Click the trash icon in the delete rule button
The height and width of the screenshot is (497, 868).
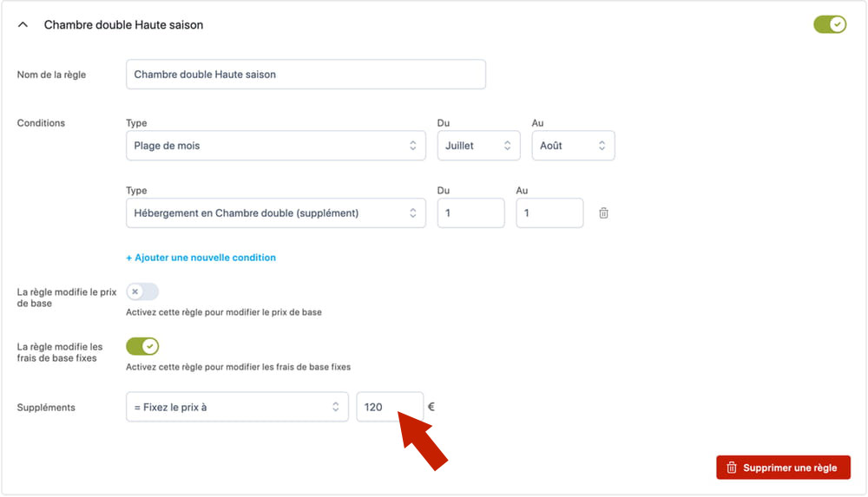(x=731, y=468)
